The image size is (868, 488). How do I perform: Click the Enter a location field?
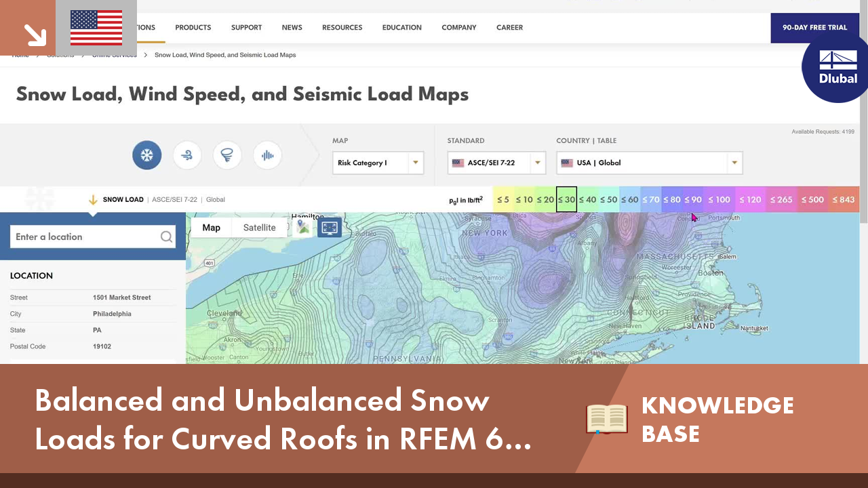(x=81, y=237)
